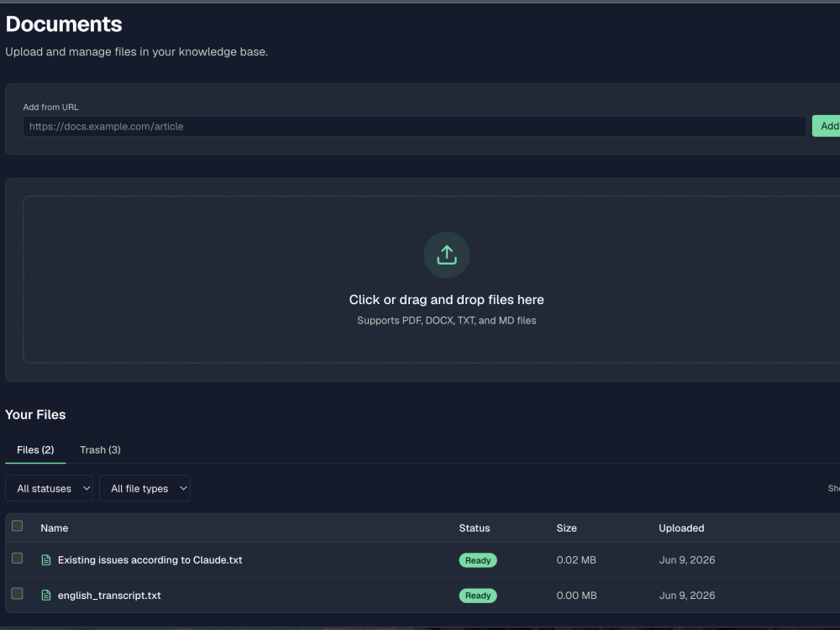Click the 0.00 MB size cell
Image resolution: width=840 pixels, height=630 pixels.
tap(576, 596)
